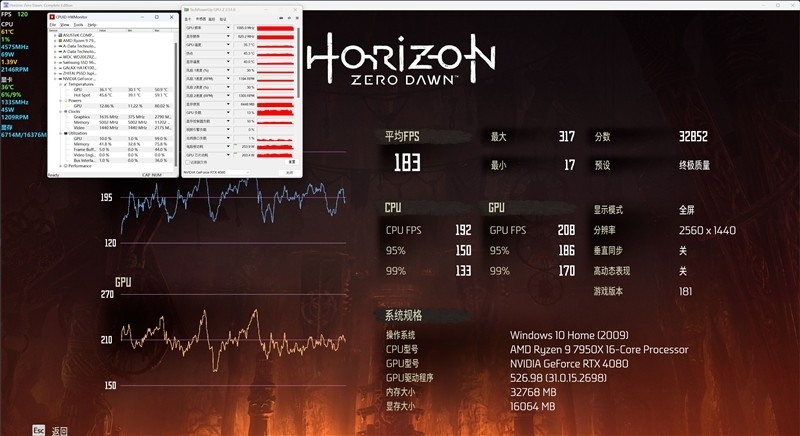Image resolution: width=800 pixels, height=436 pixels.
Task: Click the 分数 value 32852
Action: coord(693,136)
